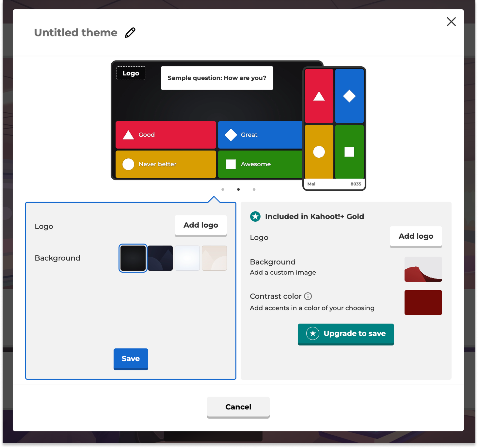Screen dimensions: 478x448
Task: Open the dark red contrast color picker
Action: [423, 302]
